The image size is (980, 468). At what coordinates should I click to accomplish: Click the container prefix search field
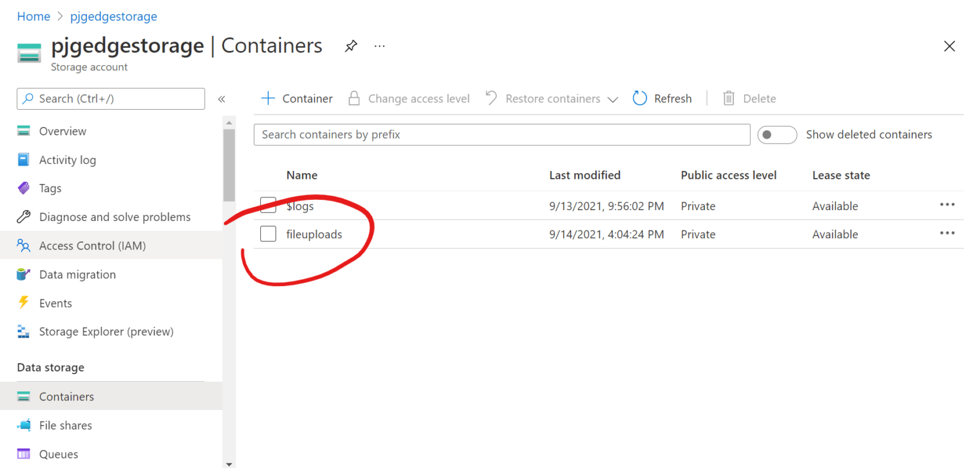tap(502, 134)
